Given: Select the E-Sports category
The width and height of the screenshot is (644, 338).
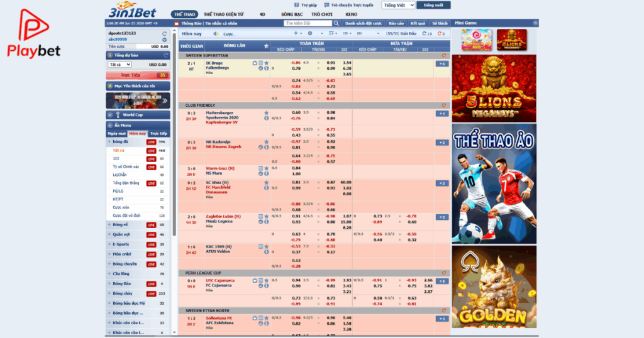Looking at the screenshot, I should click(138, 244).
